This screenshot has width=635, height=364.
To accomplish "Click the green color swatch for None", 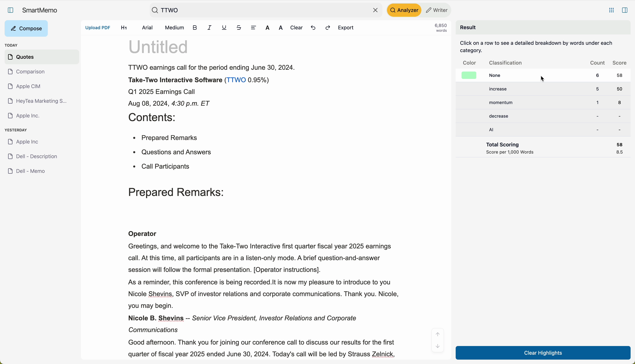I will pyautogui.click(x=469, y=76).
